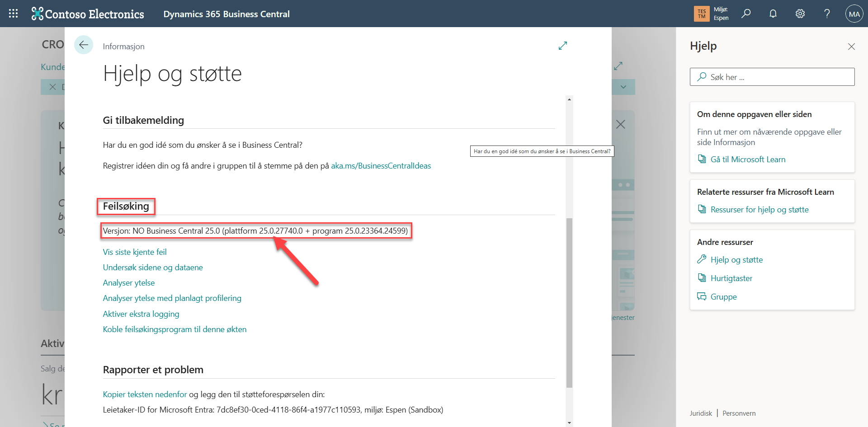The image size is (868, 427).
Task: Click the expand icon in background page
Action: coord(618,66)
